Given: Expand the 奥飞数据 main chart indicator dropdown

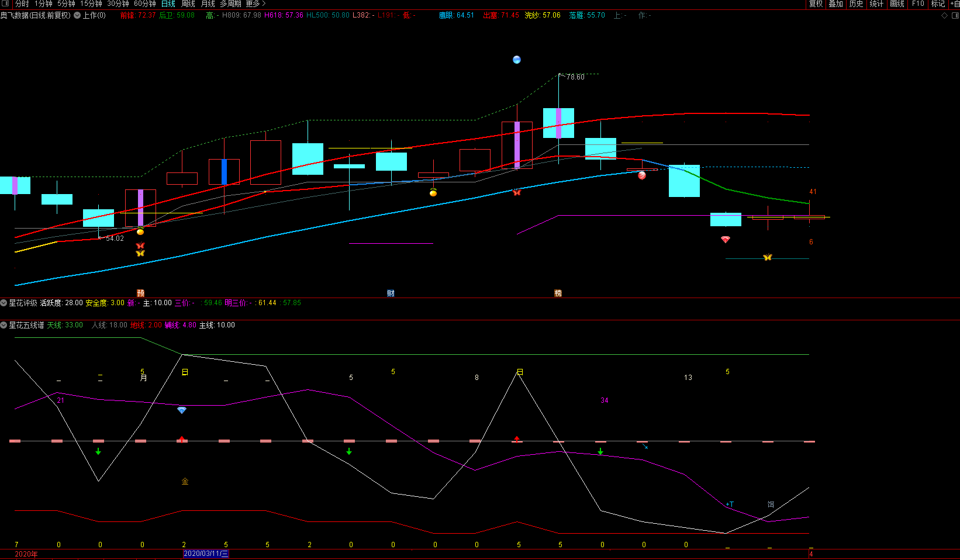Looking at the screenshot, I should (x=77, y=15).
